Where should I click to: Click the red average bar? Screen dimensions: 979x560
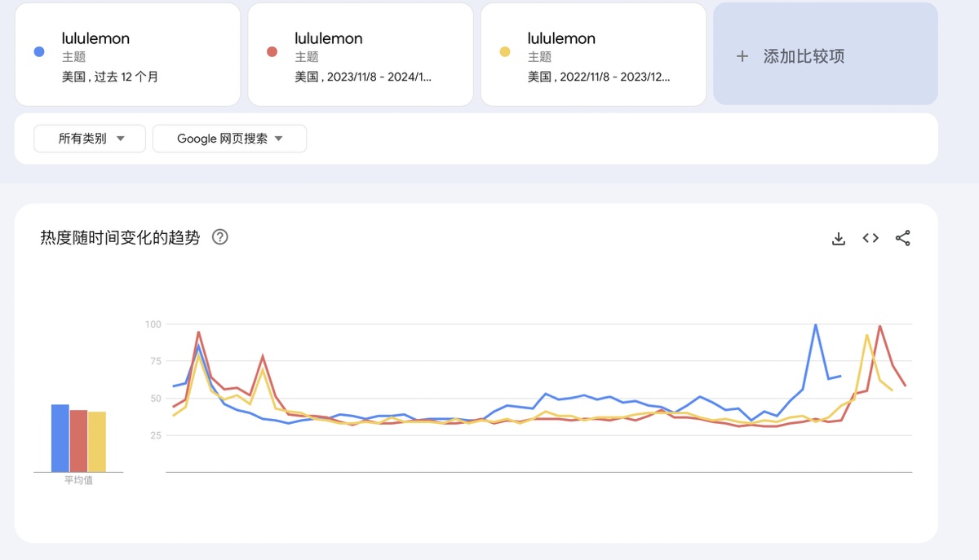[x=78, y=441]
